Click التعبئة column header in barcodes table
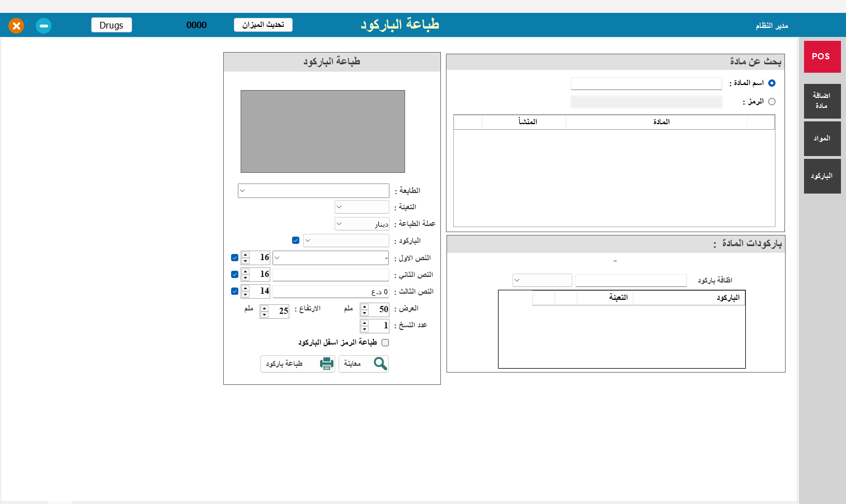 [605, 298]
